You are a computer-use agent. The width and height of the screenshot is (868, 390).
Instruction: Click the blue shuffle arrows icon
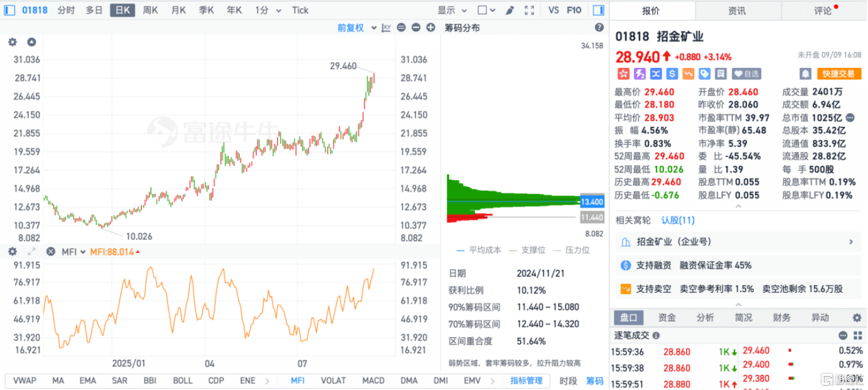point(656,73)
